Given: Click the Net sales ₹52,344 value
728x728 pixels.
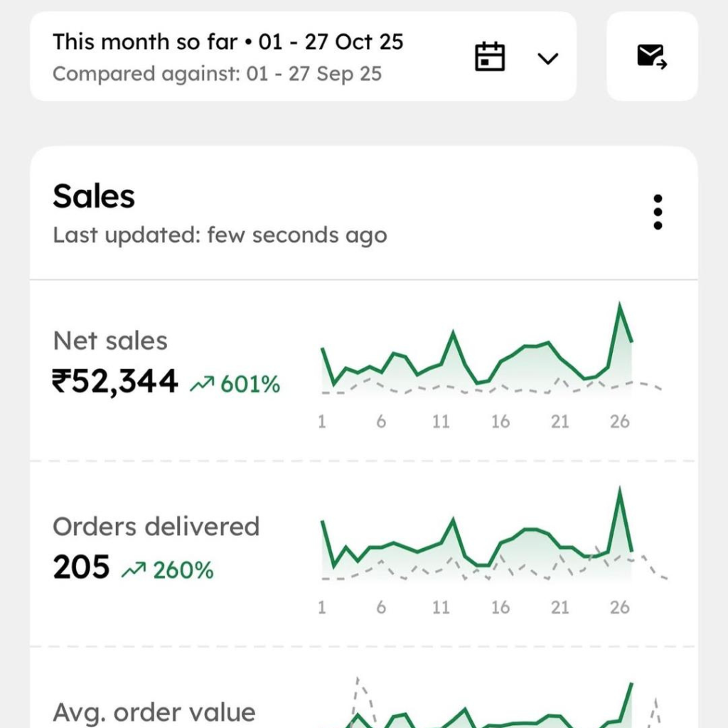Looking at the screenshot, I should pyautogui.click(x=115, y=382).
